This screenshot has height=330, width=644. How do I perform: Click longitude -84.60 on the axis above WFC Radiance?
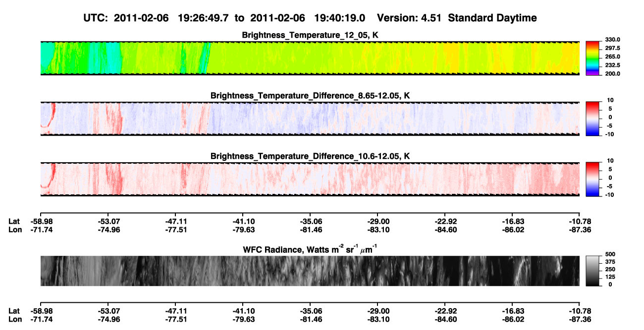445,230
